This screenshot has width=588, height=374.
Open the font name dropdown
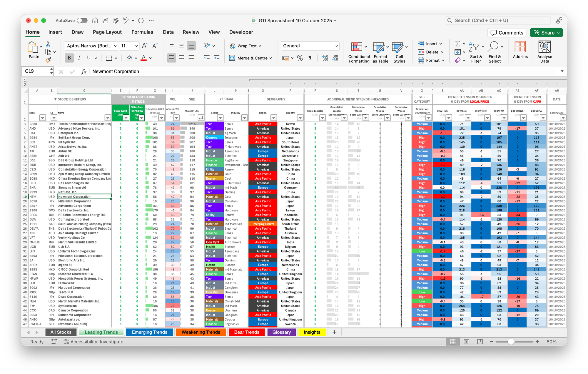[x=115, y=46]
